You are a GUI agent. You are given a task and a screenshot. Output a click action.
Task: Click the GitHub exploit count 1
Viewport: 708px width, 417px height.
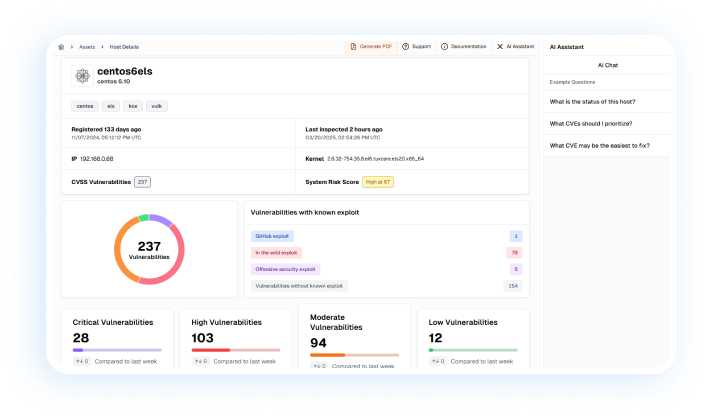[x=516, y=236]
